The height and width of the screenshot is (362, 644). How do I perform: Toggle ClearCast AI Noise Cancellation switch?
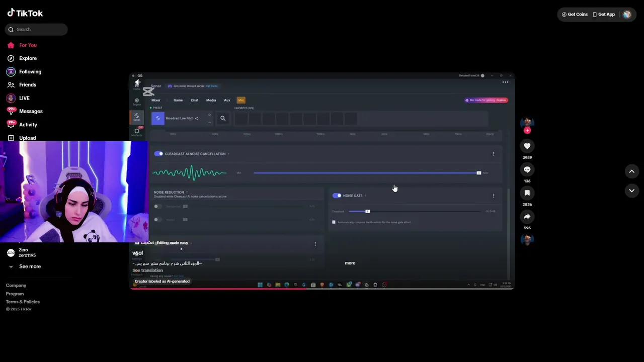click(x=158, y=154)
